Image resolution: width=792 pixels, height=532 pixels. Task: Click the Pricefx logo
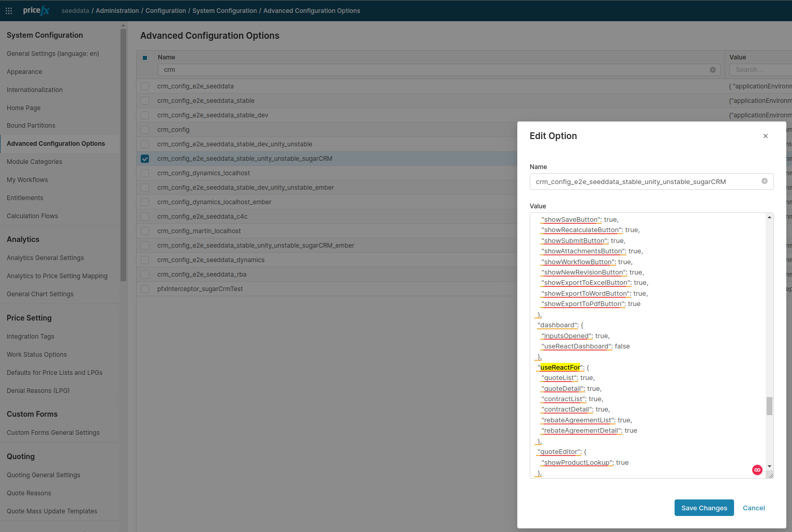tap(36, 10)
